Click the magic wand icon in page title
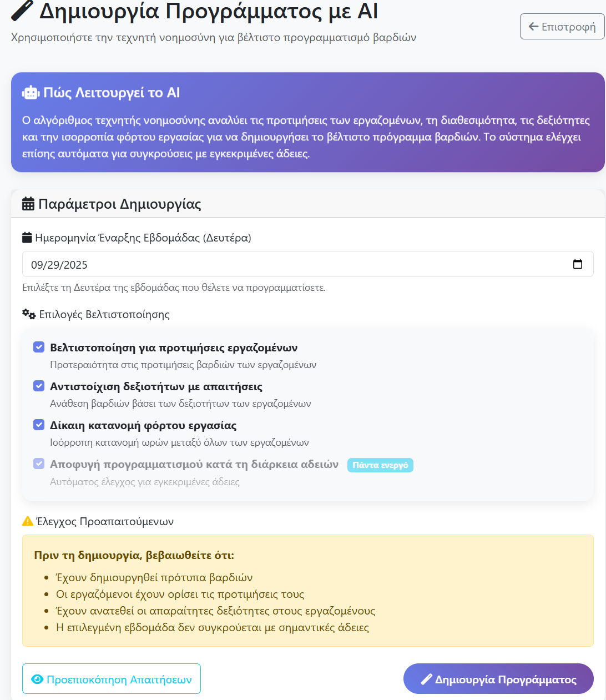 (22, 10)
